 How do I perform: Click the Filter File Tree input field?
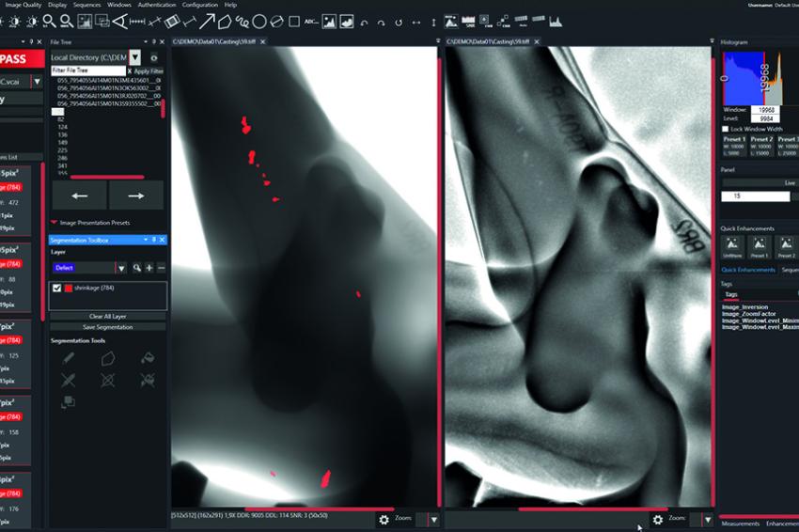coord(88,70)
